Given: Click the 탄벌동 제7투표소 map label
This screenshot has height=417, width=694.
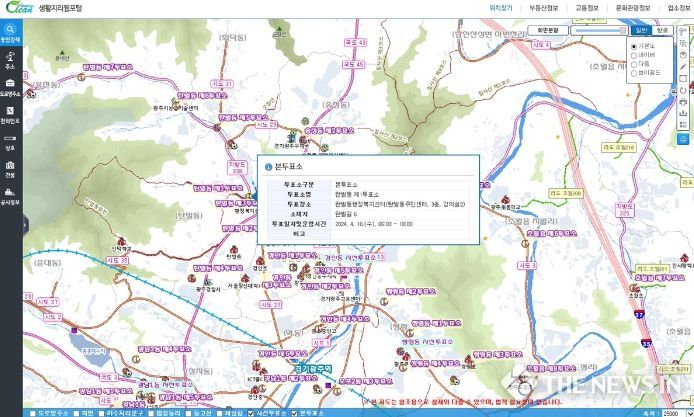Looking at the screenshot, I should coord(108,67).
